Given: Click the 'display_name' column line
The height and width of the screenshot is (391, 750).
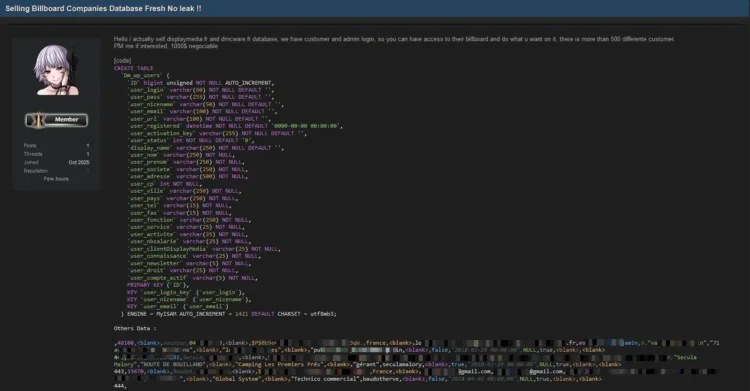Looking at the screenshot, I should pyautogui.click(x=206, y=148).
